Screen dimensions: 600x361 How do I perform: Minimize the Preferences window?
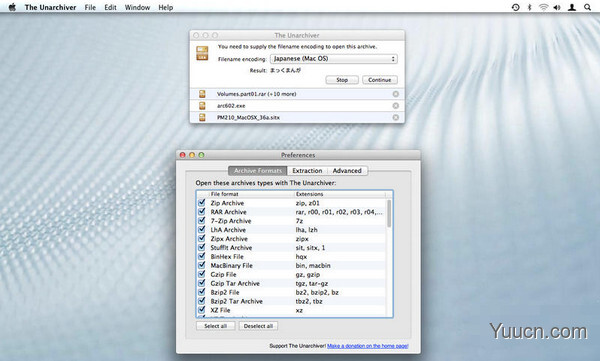pyautogui.click(x=192, y=155)
